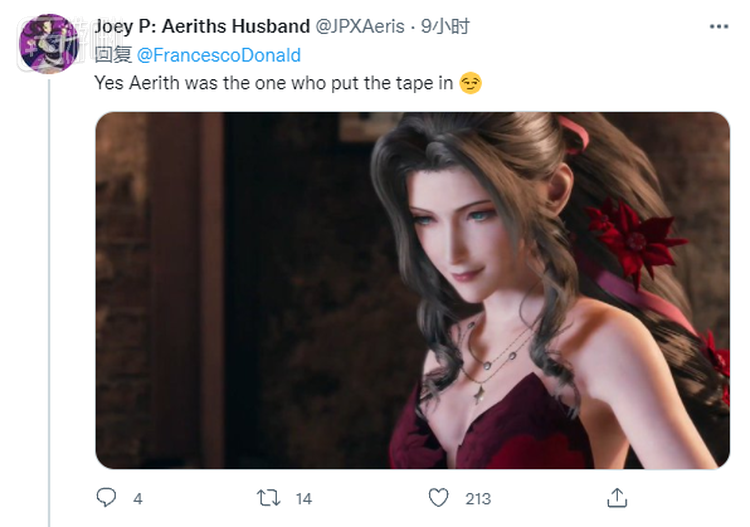
Task: Like the tweet with the heart icon
Action: click(438, 497)
